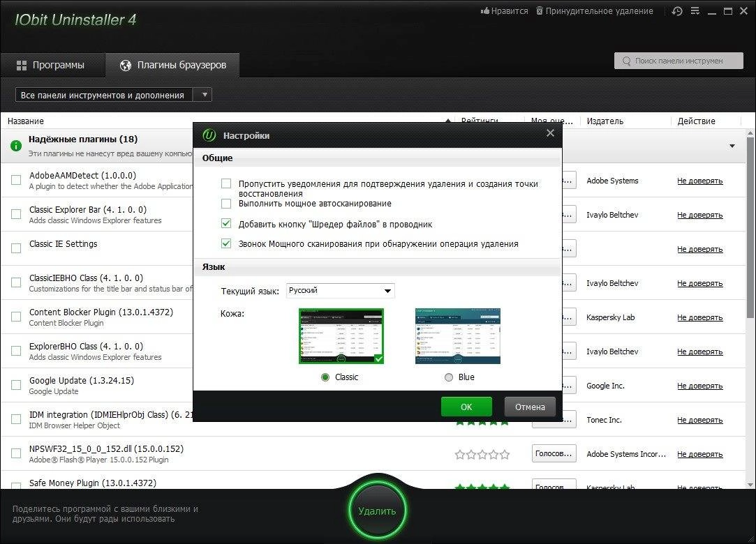The height and width of the screenshot is (544, 756).
Task: Check the ExplorerBHO Class checkbox
Action: click(x=16, y=351)
